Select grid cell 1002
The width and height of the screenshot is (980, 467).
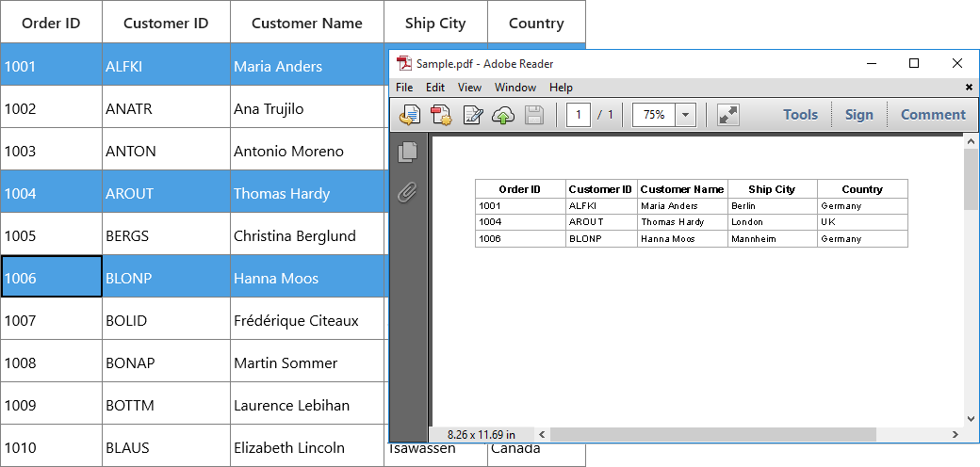click(51, 107)
